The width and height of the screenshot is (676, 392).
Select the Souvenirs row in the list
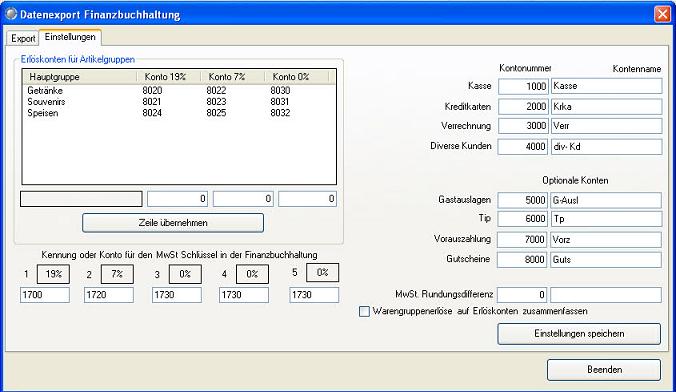click(x=178, y=101)
